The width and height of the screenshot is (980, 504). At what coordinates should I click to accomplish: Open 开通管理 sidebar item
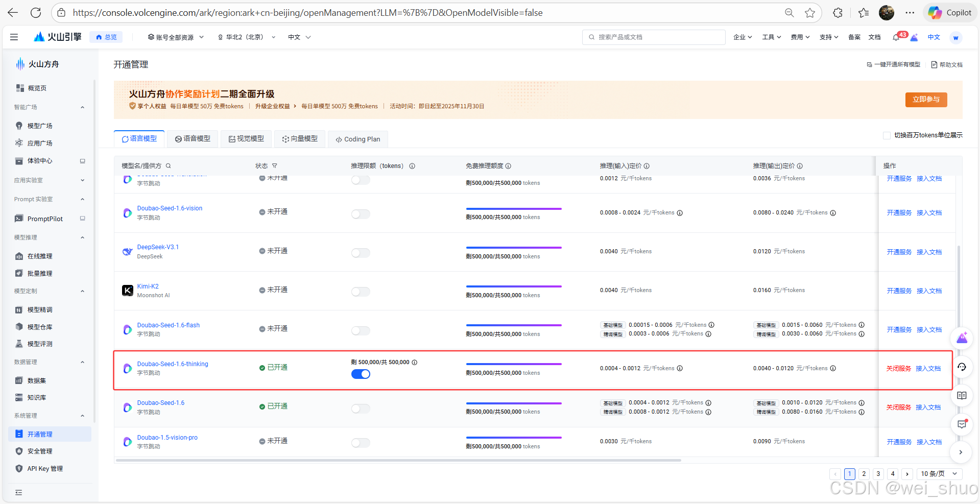click(50, 434)
